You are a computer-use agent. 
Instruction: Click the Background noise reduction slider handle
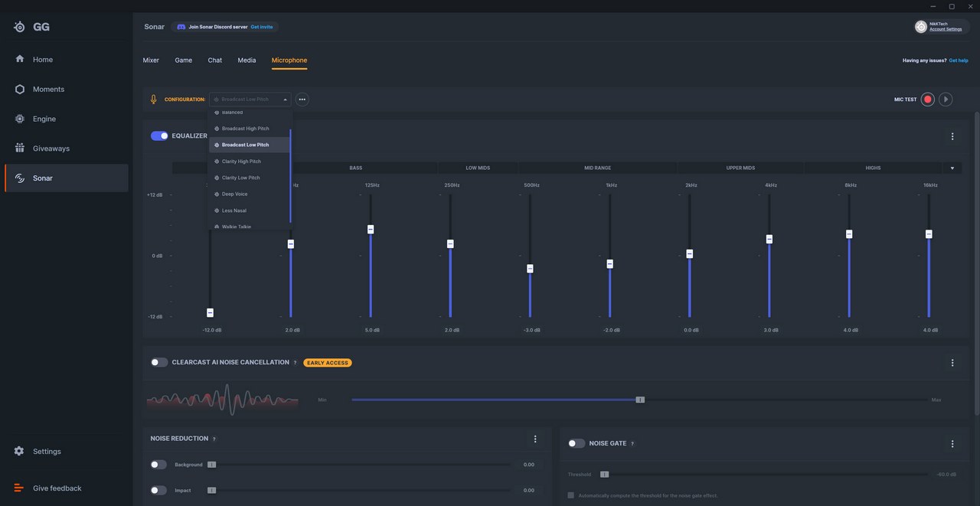(212, 465)
